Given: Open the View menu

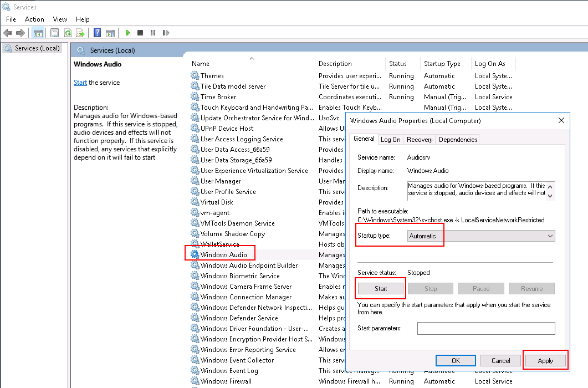Looking at the screenshot, I should (x=60, y=19).
